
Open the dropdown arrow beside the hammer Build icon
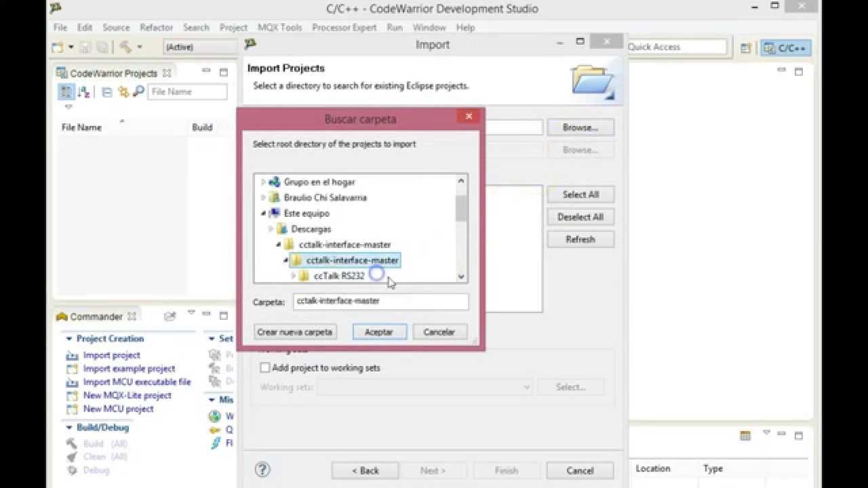(140, 47)
